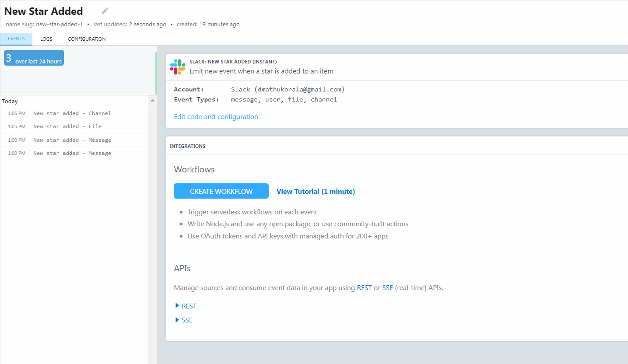
Task: Click the event list scroll-up arrow
Action: pyautogui.click(x=152, y=101)
